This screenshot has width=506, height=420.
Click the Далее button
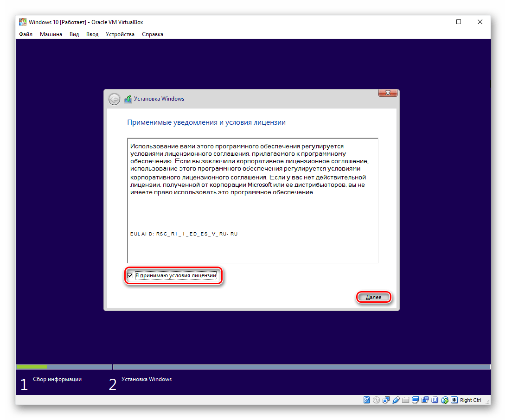coord(374,297)
